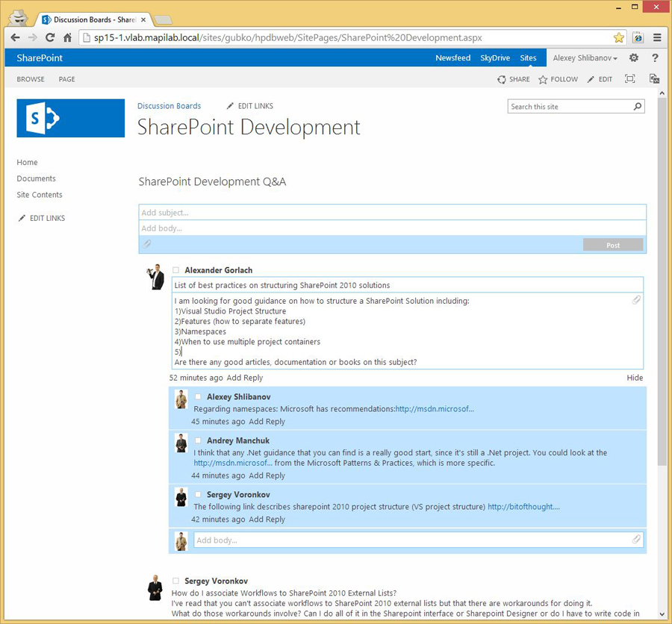The width and height of the screenshot is (672, 624).
Task: Click the IE Tab extension icon
Action: (638, 38)
